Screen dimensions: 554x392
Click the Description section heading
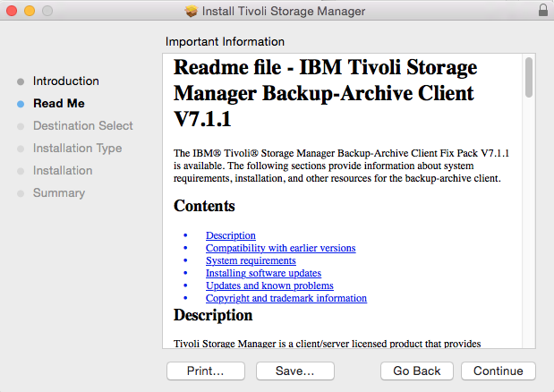213,315
